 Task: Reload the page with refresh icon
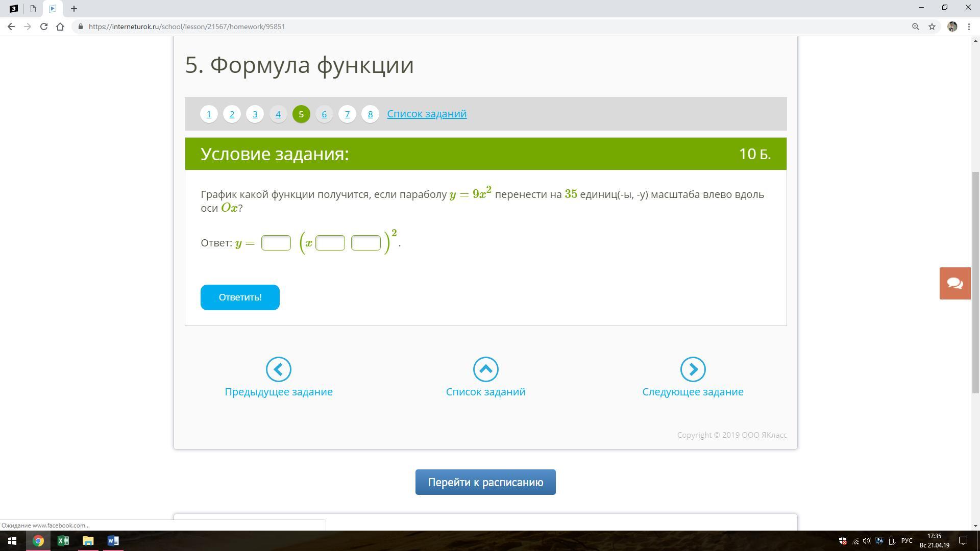pos(44,27)
